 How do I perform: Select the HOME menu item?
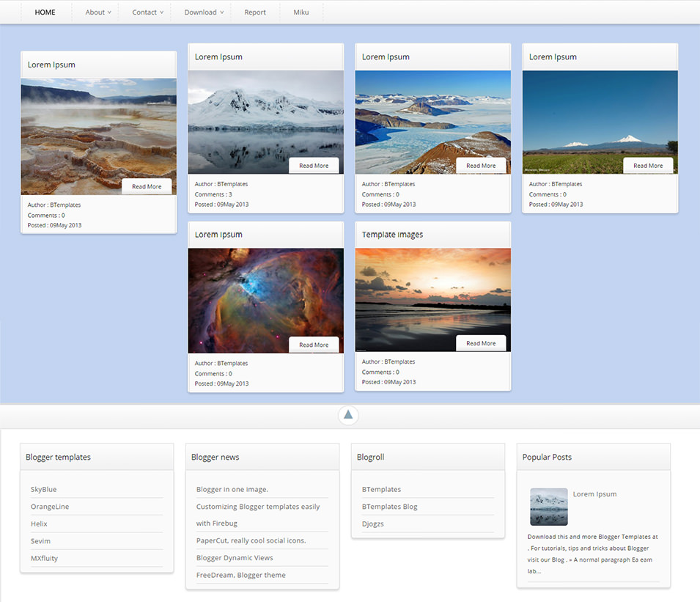(x=45, y=12)
